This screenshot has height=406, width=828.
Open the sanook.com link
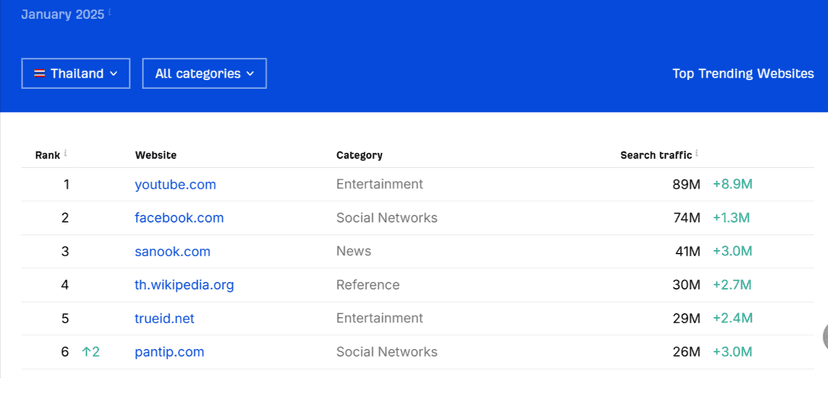173,251
